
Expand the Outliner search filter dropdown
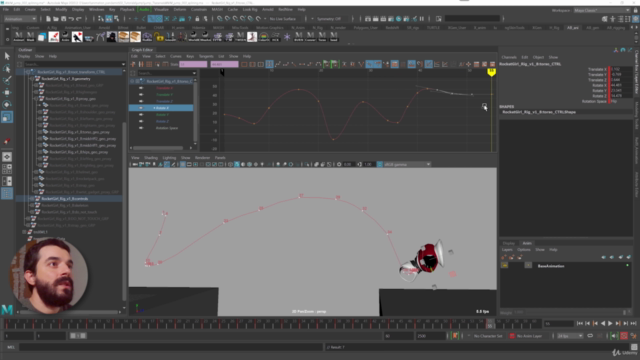(x=123, y=64)
